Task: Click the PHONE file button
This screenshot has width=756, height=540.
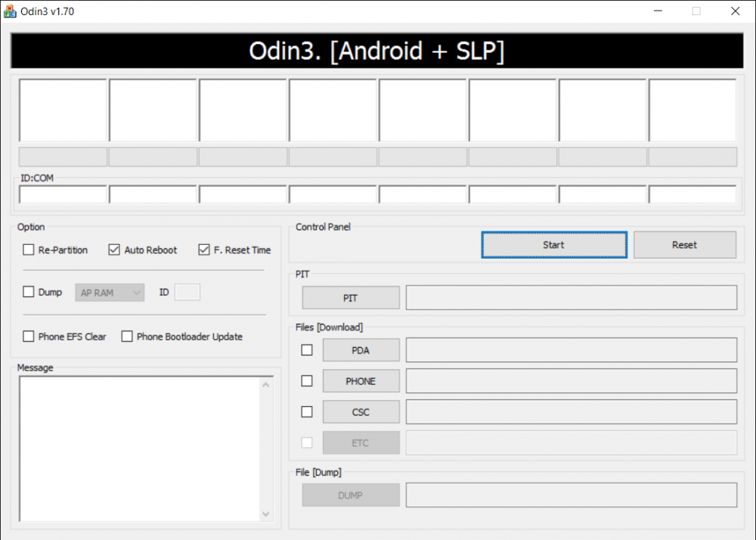Action: click(361, 381)
